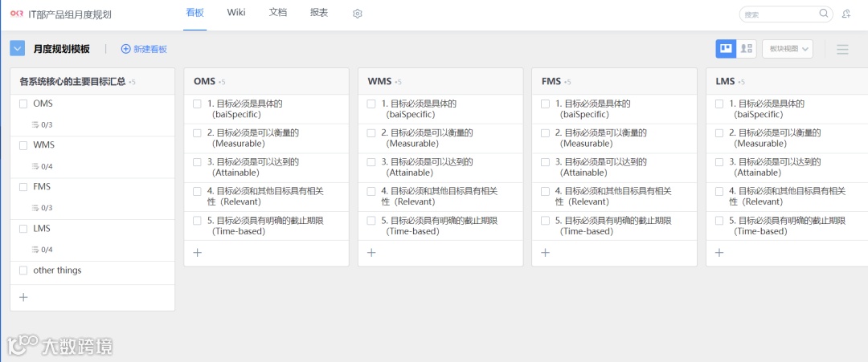Image resolution: width=868 pixels, height=362 pixels.
Task: Click the 0/4 subtask icon under WMS
Action: point(35,166)
